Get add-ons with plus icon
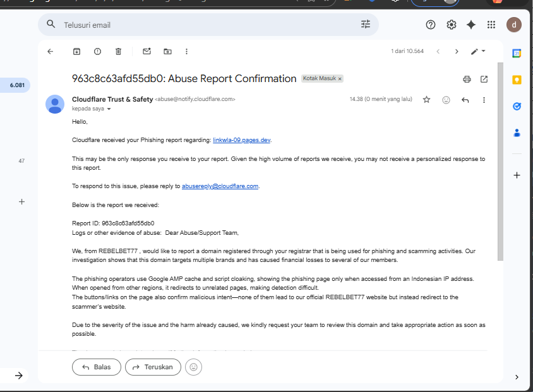The width and height of the screenshot is (533, 392). pos(517,175)
